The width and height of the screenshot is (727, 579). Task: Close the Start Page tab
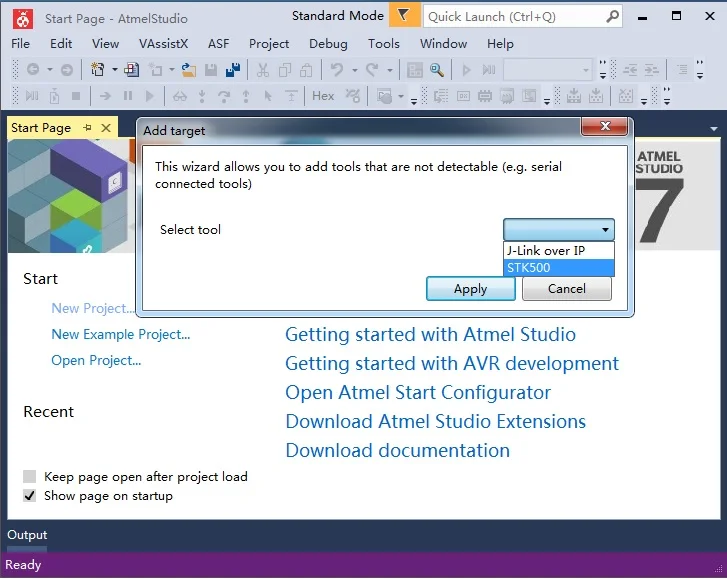106,128
